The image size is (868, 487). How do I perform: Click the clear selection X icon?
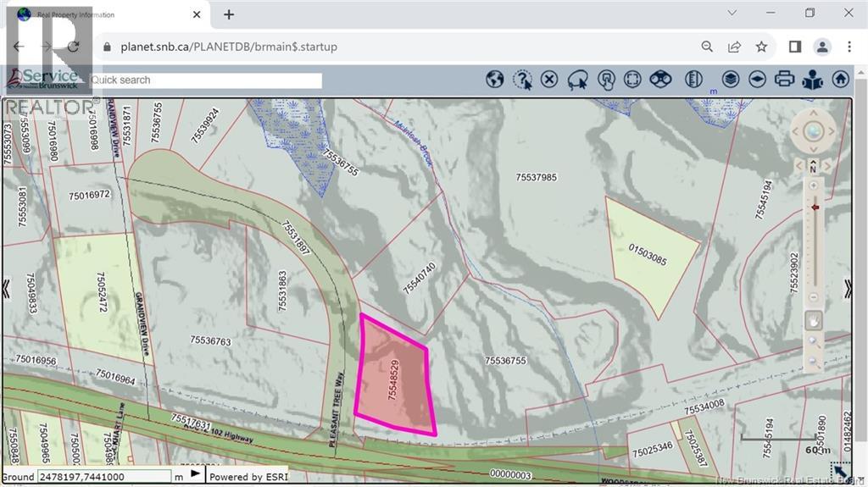[549, 80]
